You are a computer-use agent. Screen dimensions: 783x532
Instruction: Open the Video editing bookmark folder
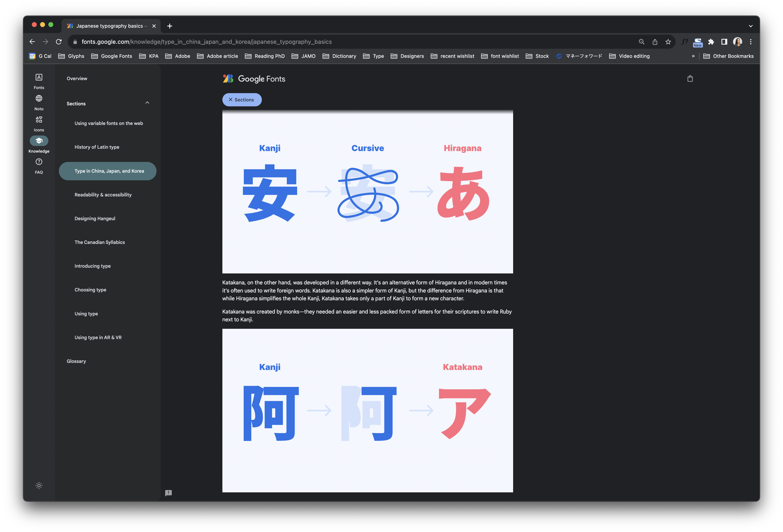[629, 56]
